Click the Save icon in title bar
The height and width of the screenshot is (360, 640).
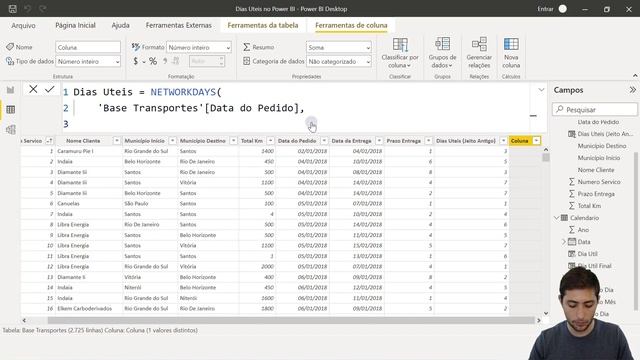(x=13, y=9)
